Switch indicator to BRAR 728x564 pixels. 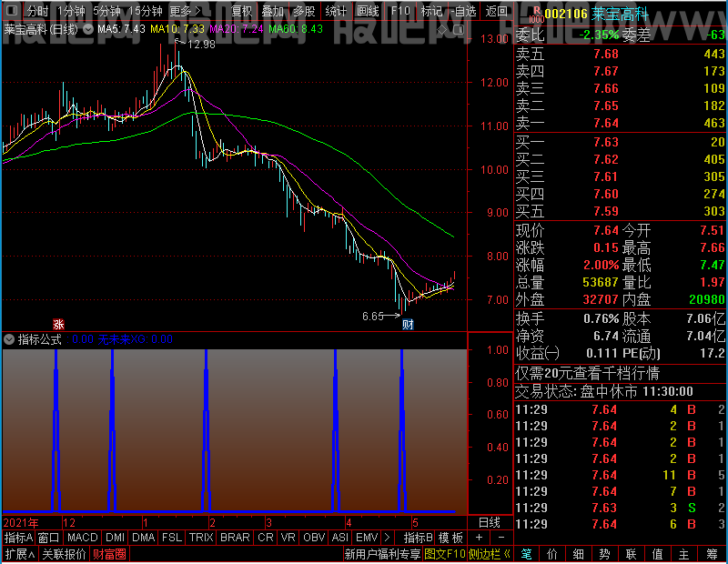[235, 538]
